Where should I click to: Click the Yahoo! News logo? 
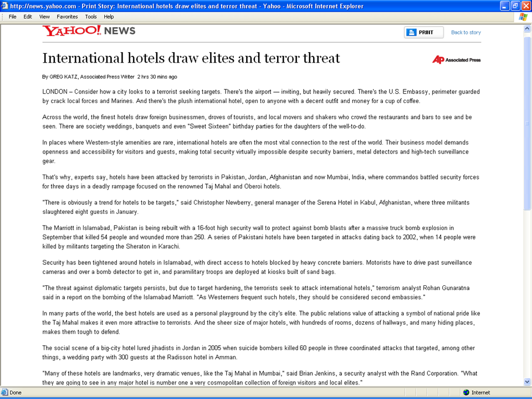coord(89,30)
